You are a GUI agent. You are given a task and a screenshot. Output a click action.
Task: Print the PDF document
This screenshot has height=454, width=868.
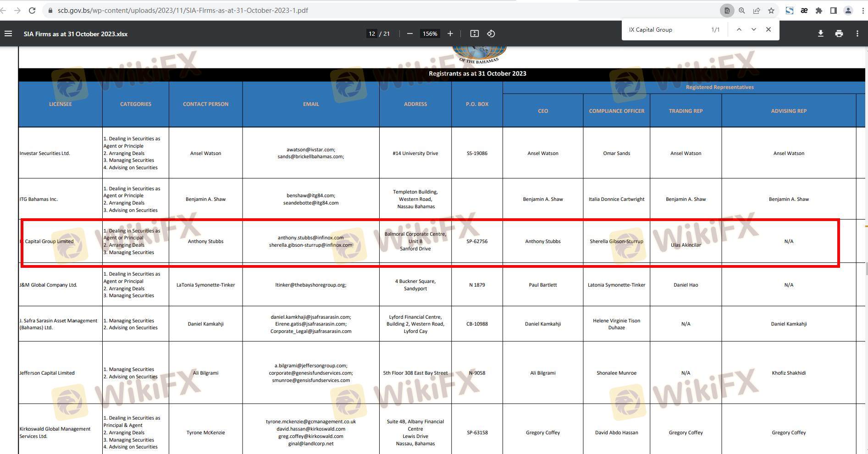coord(839,33)
